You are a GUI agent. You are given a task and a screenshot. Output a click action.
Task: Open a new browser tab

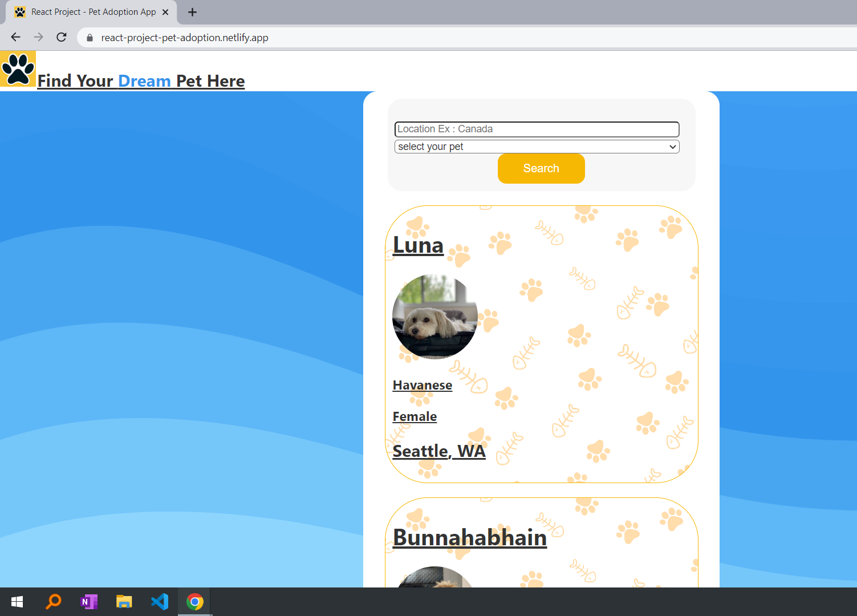click(192, 12)
